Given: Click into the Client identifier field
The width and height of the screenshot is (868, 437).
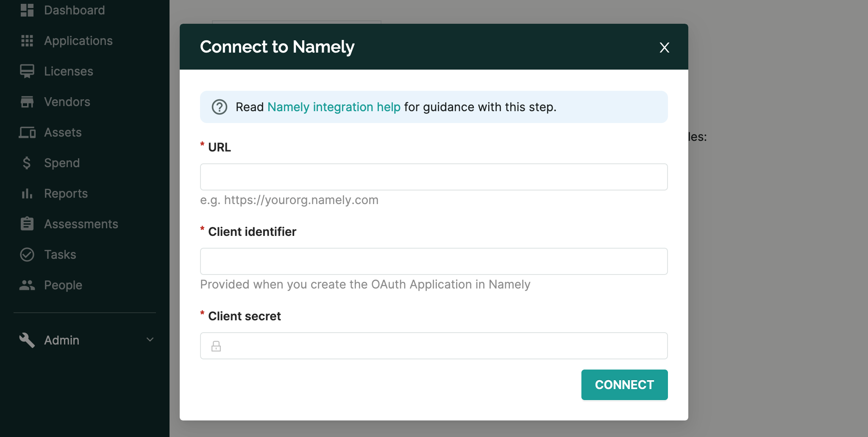Looking at the screenshot, I should pyautogui.click(x=434, y=261).
